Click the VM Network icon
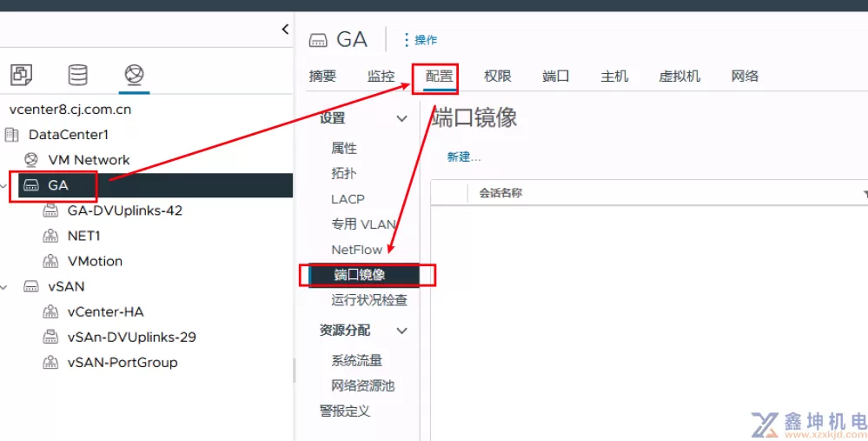Viewport: 868px width, 441px height. point(31,160)
